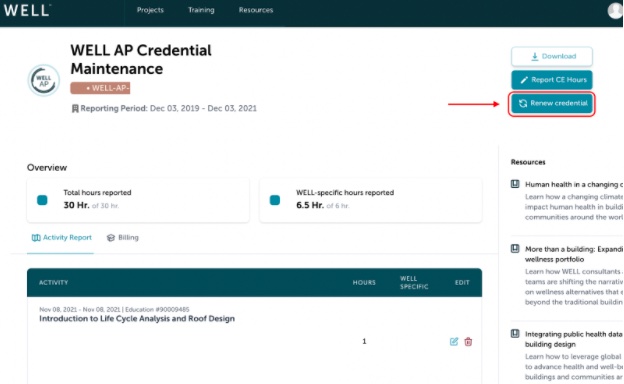Switch to the Billing tab
This screenshot has width=624, height=384.
(123, 238)
